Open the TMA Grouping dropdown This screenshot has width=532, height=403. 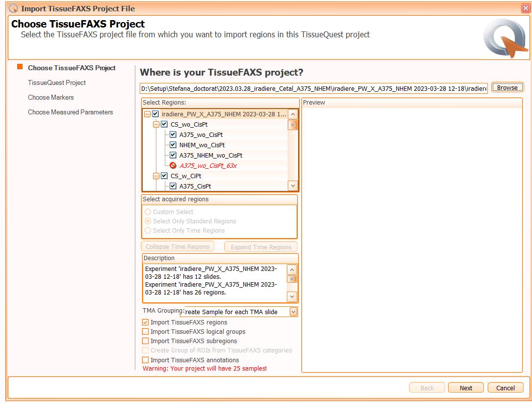click(x=294, y=312)
